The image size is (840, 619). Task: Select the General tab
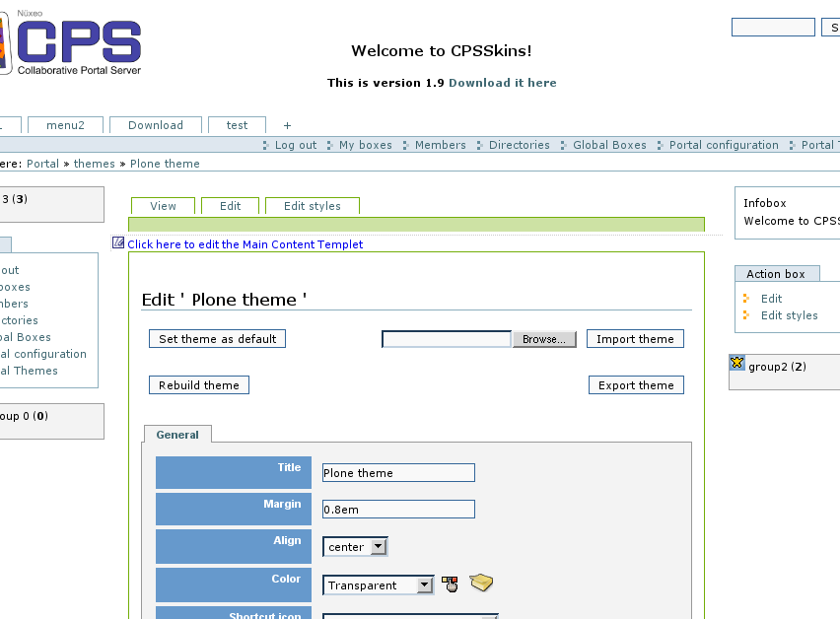coord(177,435)
